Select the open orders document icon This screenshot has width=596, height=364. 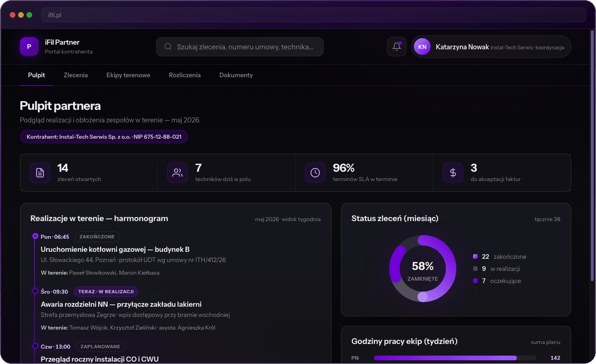[40, 173]
